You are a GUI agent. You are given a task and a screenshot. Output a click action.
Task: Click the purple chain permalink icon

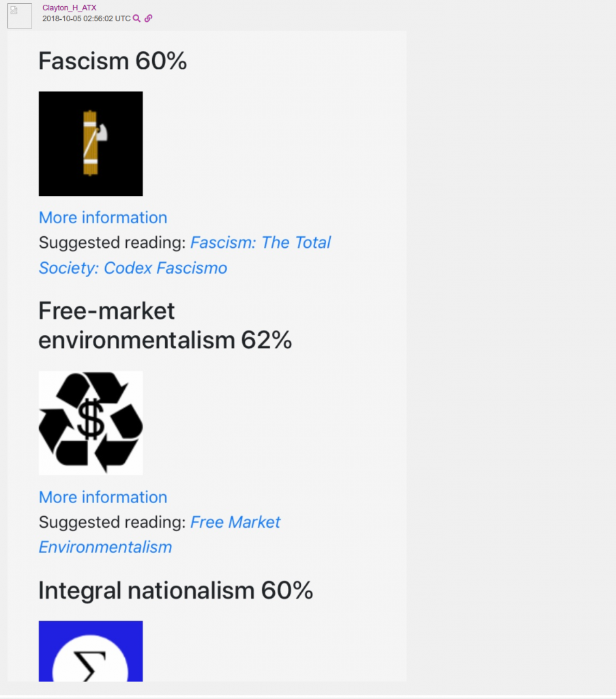pyautogui.click(x=148, y=18)
